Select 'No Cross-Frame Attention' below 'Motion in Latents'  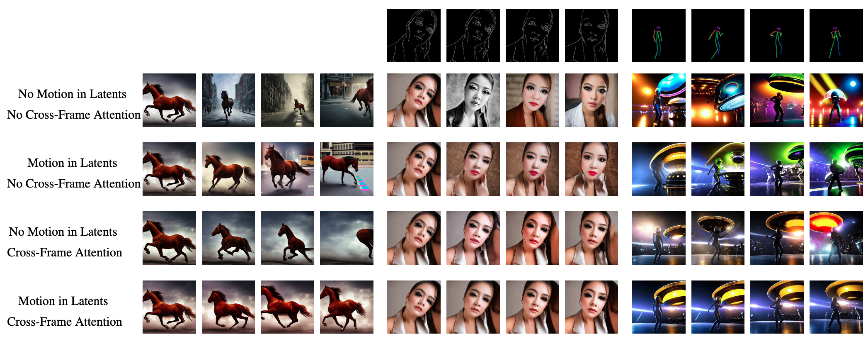[74, 183]
